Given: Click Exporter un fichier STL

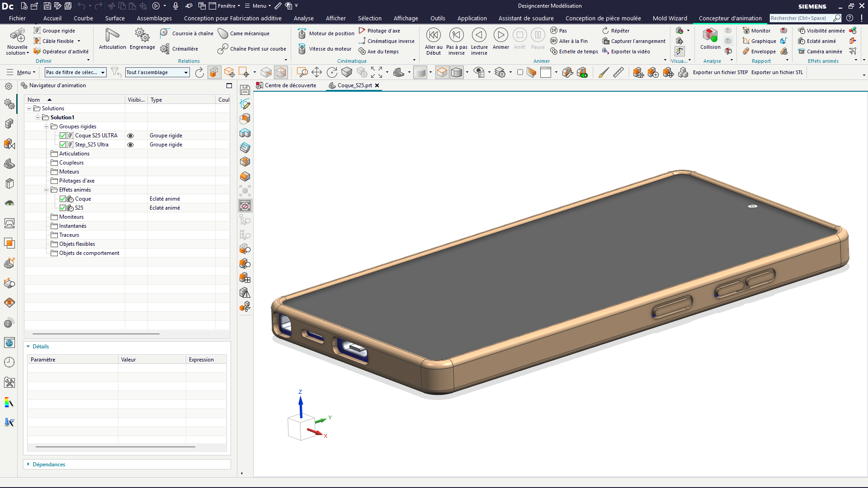Looking at the screenshot, I should point(777,72).
